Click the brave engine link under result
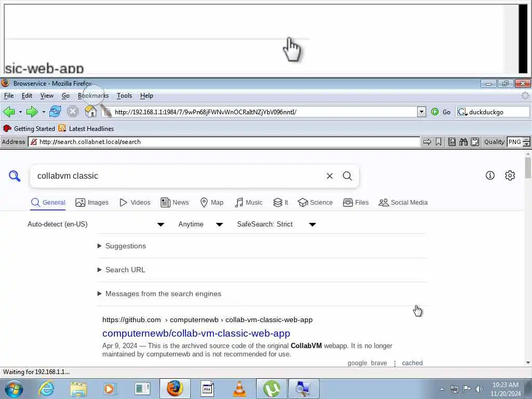This screenshot has height=399, width=532. [x=379, y=363]
